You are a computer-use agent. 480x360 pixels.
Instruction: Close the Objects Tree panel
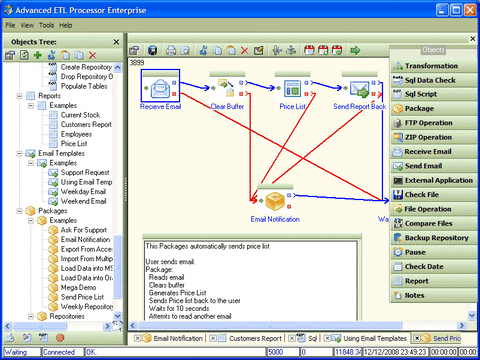(116, 42)
